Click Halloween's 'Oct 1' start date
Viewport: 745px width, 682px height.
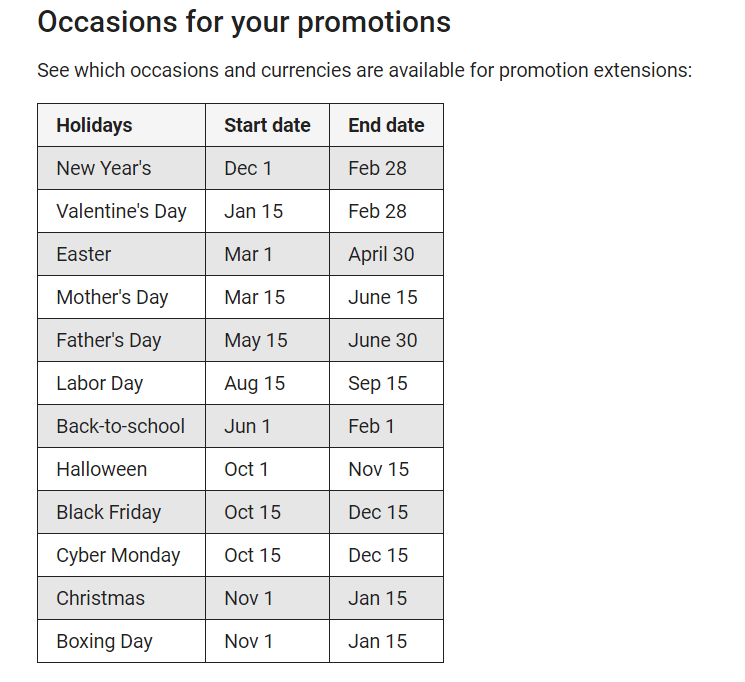tap(246, 469)
